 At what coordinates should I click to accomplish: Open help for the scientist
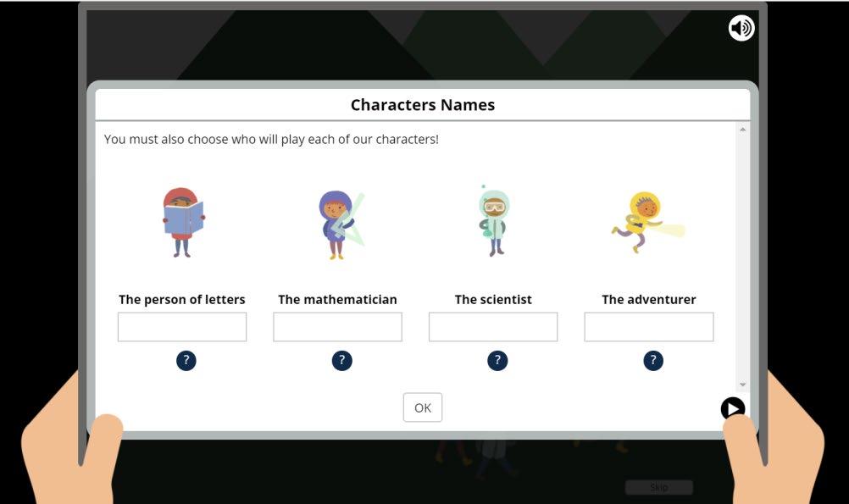tap(497, 361)
